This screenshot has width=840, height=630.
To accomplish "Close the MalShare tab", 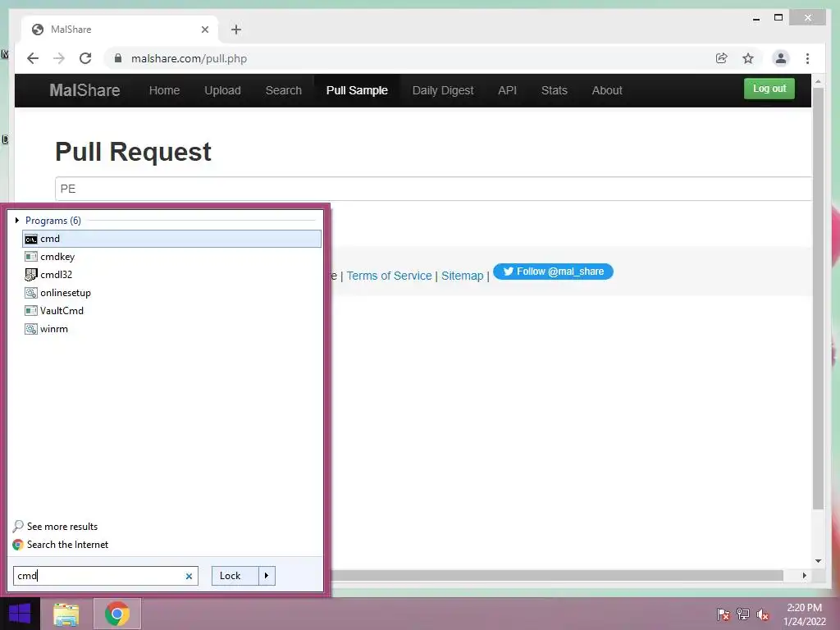I will point(204,30).
